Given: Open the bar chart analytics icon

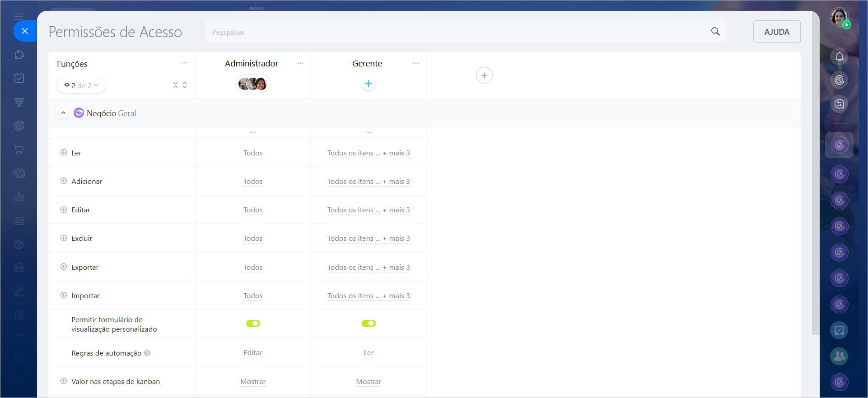Looking at the screenshot, I should 19,197.
